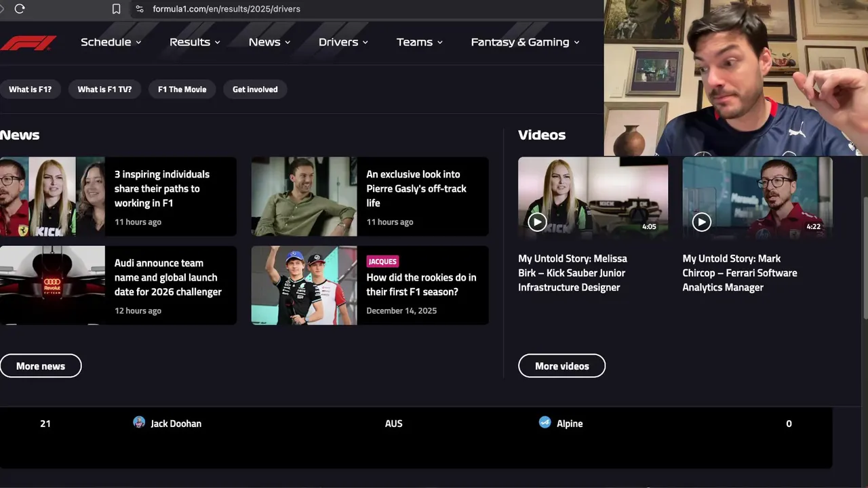Open My Untold Story: Melissa Birk title
868x488 pixels.
pyautogui.click(x=573, y=273)
